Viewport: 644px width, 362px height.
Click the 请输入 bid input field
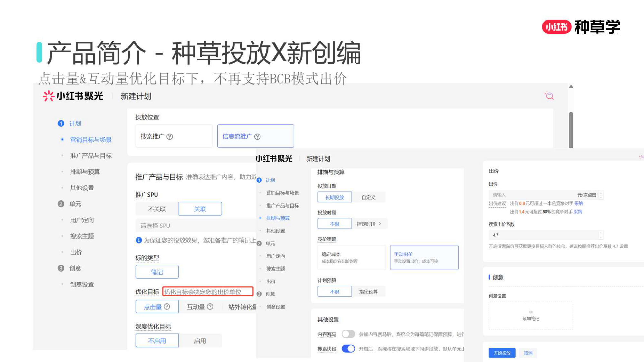click(515, 195)
